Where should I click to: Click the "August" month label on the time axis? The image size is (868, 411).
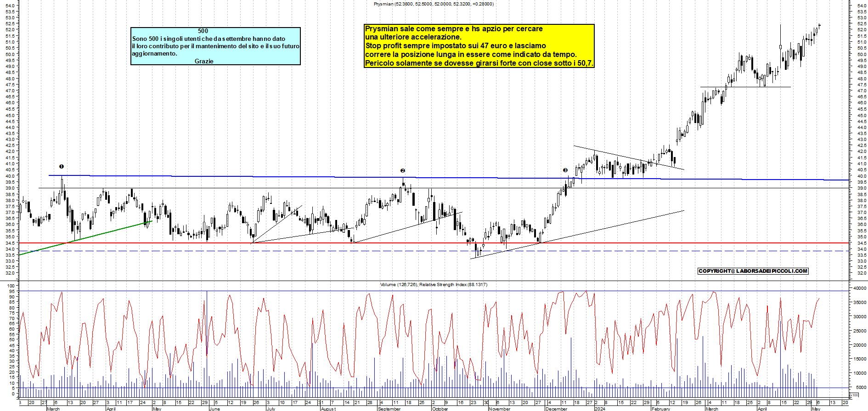328,409
